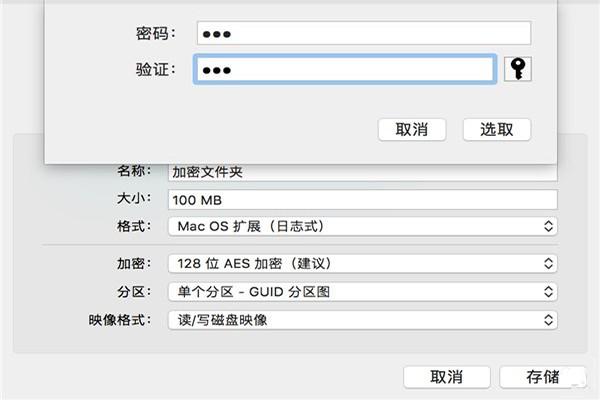This screenshot has width=600, height=400.
Task: Click the 密码 password field
Action: [x=364, y=33]
